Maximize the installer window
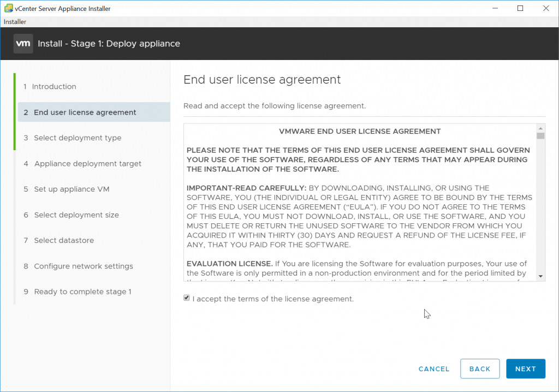Image resolution: width=559 pixels, height=392 pixels. [520, 8]
